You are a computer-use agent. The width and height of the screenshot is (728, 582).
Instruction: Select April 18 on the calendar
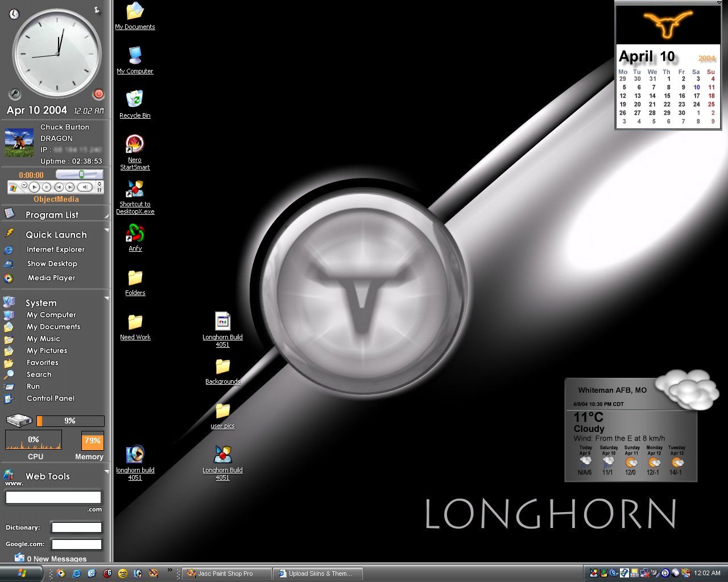711,96
